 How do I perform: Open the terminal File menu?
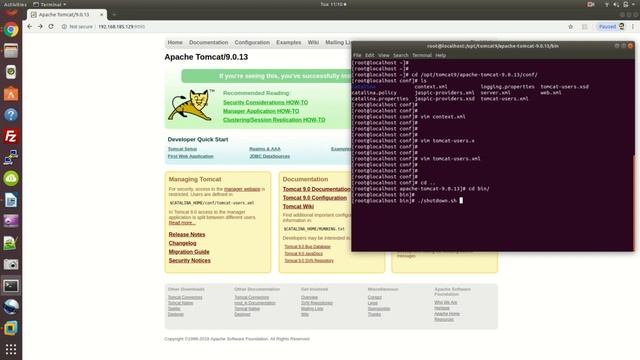[357, 55]
